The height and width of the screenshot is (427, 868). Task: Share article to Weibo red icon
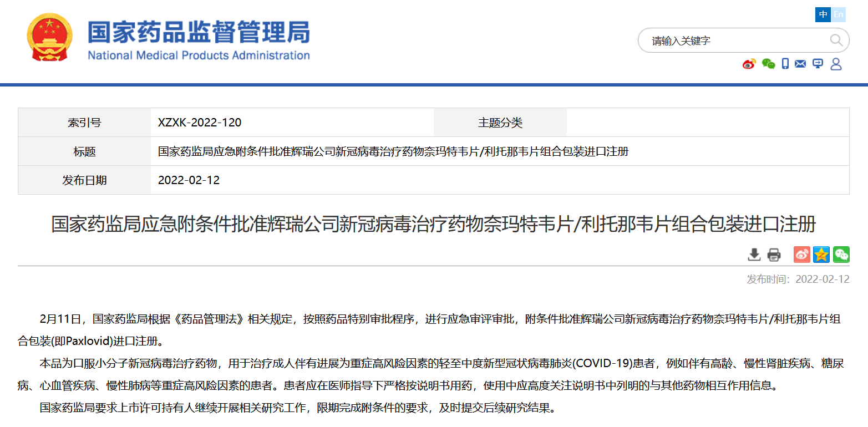click(x=802, y=255)
